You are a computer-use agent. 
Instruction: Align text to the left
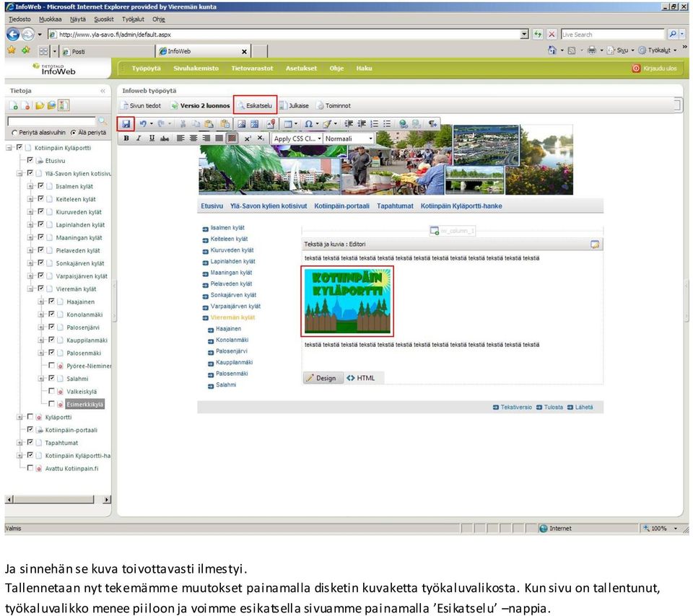pos(180,138)
